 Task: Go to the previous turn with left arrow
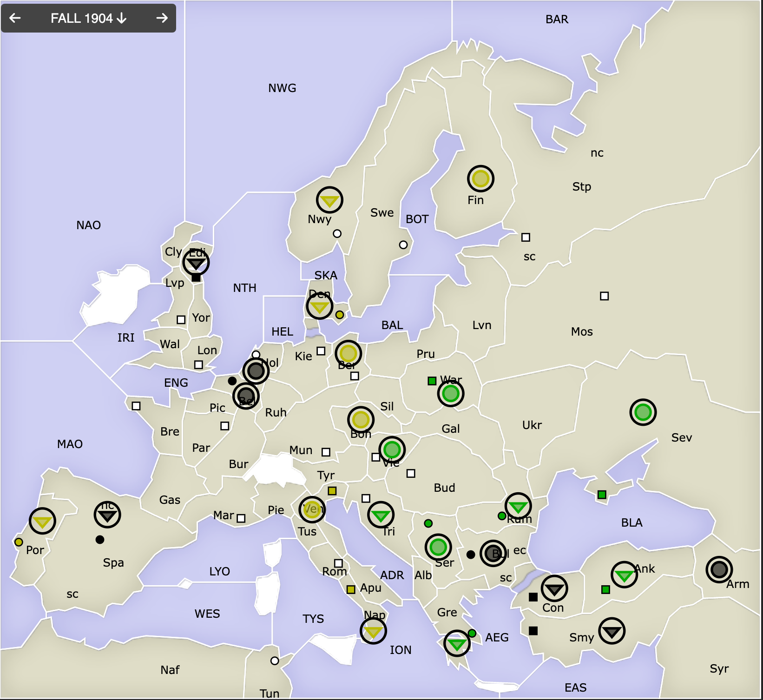click(x=15, y=18)
